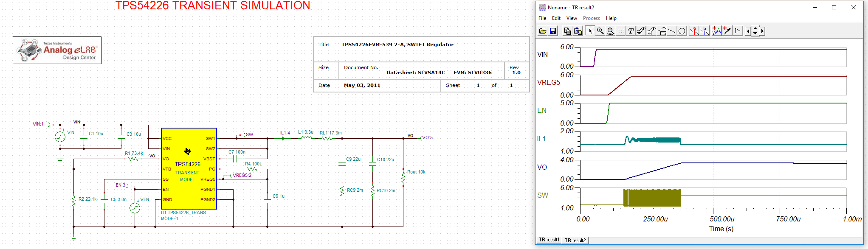
Task: Add more curves with the plus-waves icon
Action: [x=716, y=31]
